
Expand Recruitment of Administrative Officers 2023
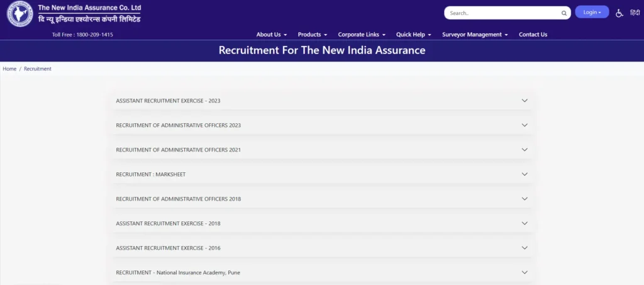(x=178, y=125)
